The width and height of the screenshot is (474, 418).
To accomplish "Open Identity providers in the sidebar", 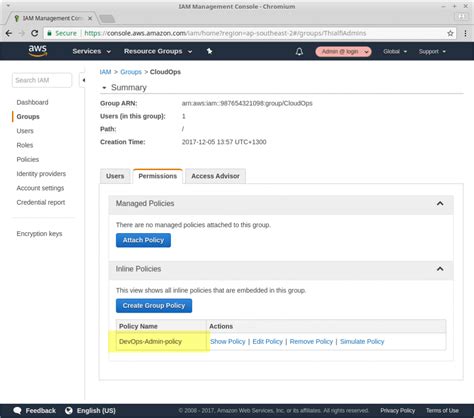I will pos(41,174).
